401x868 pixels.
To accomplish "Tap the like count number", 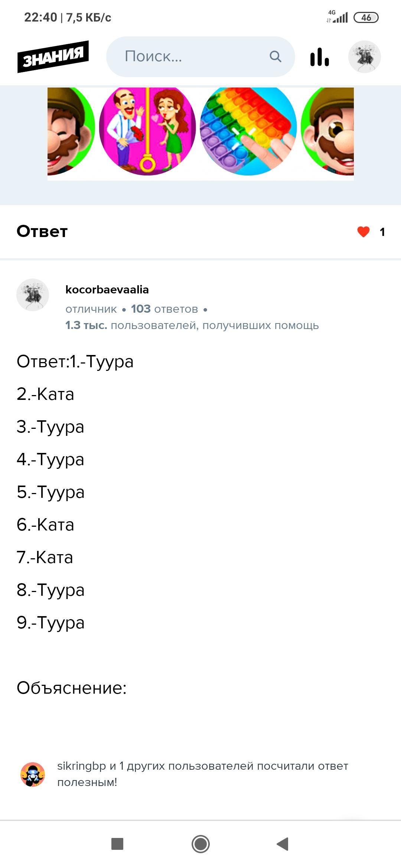I will click(382, 232).
